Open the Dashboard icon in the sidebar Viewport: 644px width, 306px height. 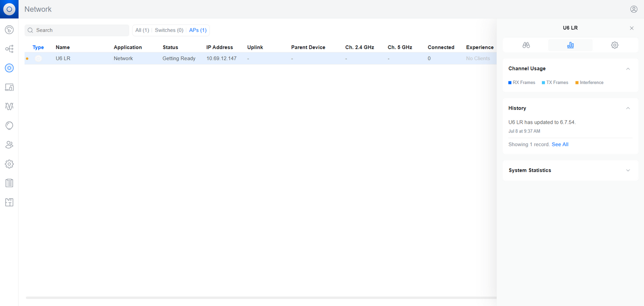[x=9, y=30]
